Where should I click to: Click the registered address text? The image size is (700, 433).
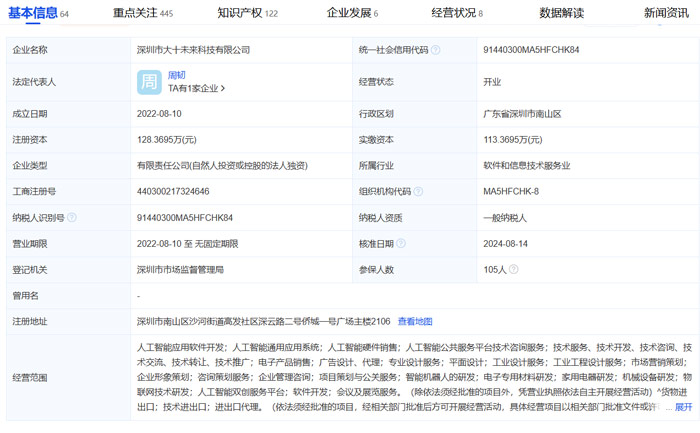(x=263, y=321)
